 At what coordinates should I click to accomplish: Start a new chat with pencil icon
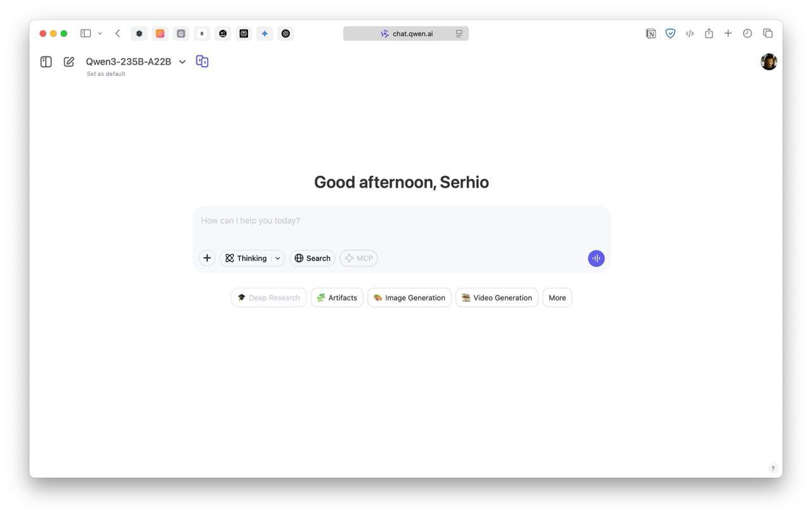pos(69,61)
